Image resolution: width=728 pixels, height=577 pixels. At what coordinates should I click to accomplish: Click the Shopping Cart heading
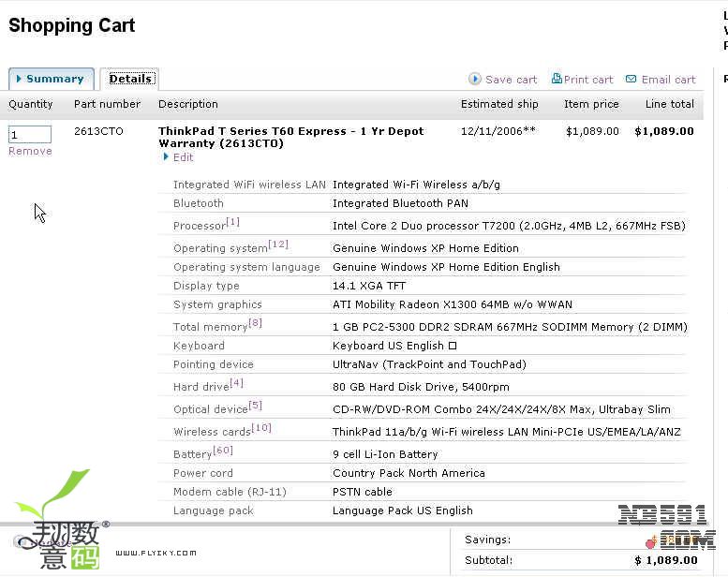(x=72, y=25)
